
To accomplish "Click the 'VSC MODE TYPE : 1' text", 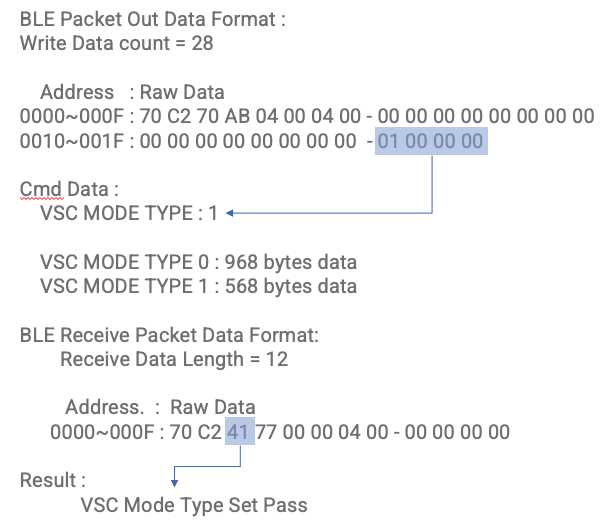I will (129, 213).
